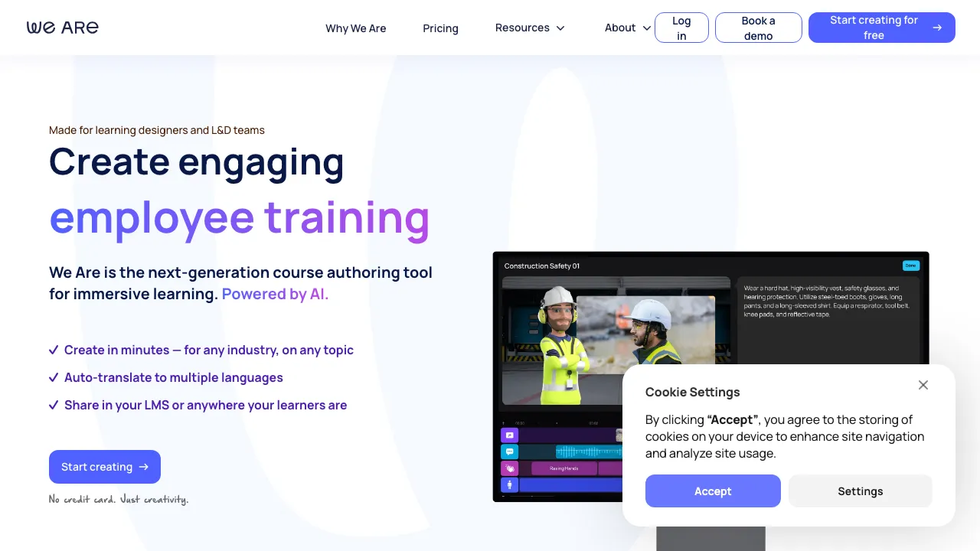Click the arrow on Start creating button

click(x=144, y=467)
